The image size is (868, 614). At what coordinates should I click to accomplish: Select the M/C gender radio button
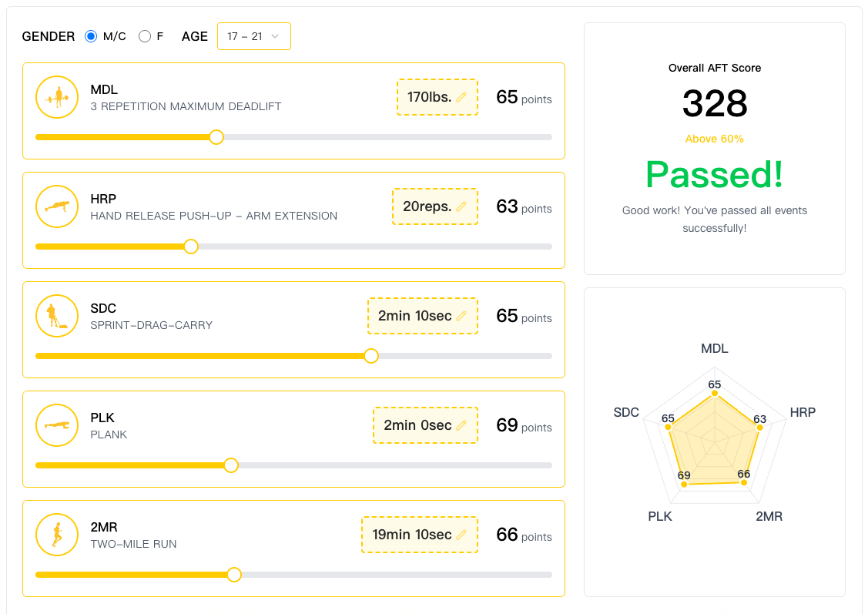(x=91, y=36)
